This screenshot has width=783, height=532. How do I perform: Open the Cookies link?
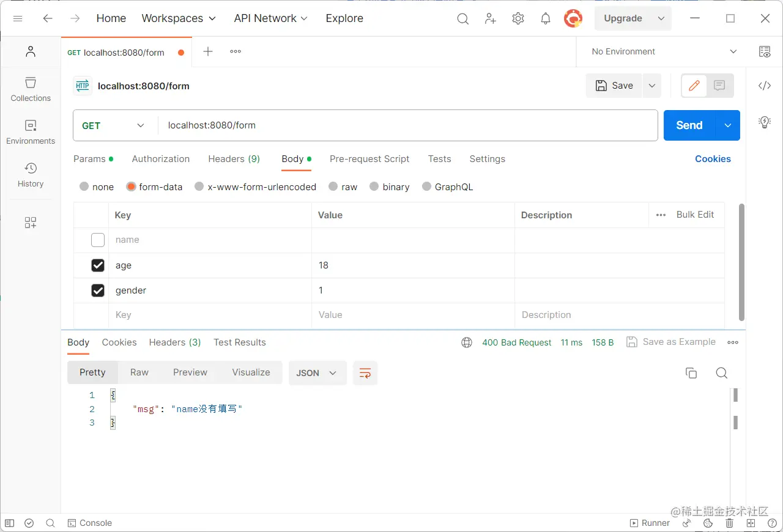click(x=713, y=159)
